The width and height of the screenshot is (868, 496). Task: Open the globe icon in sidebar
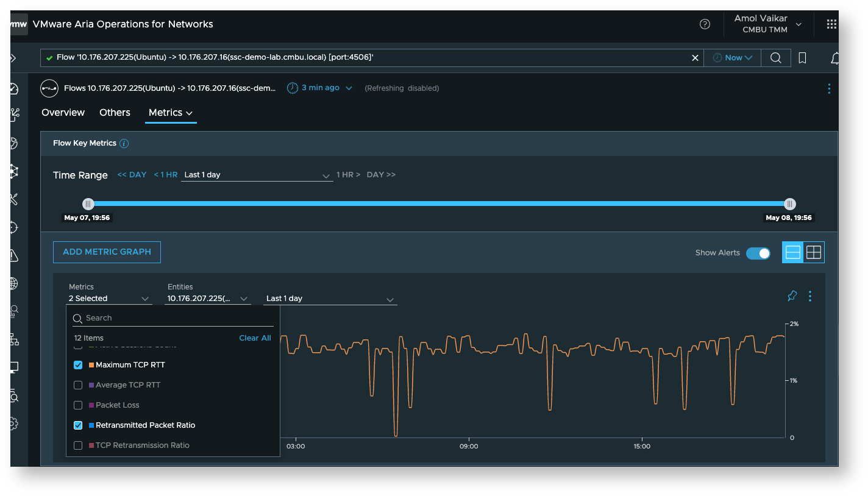point(14,284)
